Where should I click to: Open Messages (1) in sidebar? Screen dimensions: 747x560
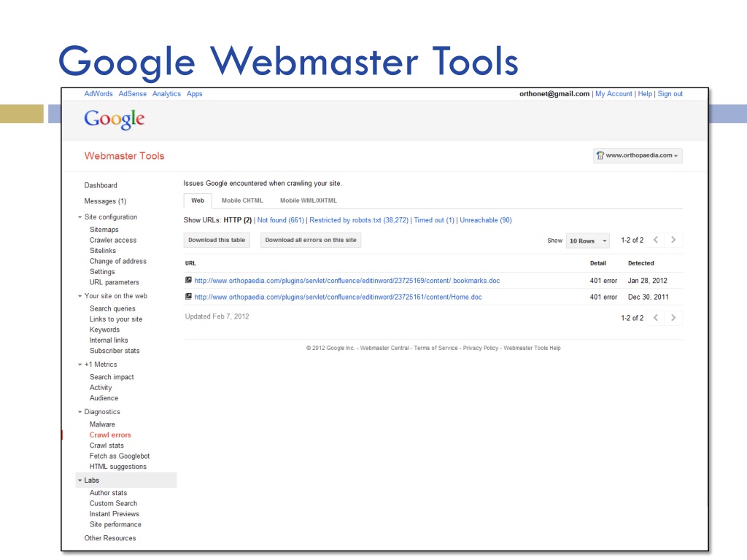105,201
